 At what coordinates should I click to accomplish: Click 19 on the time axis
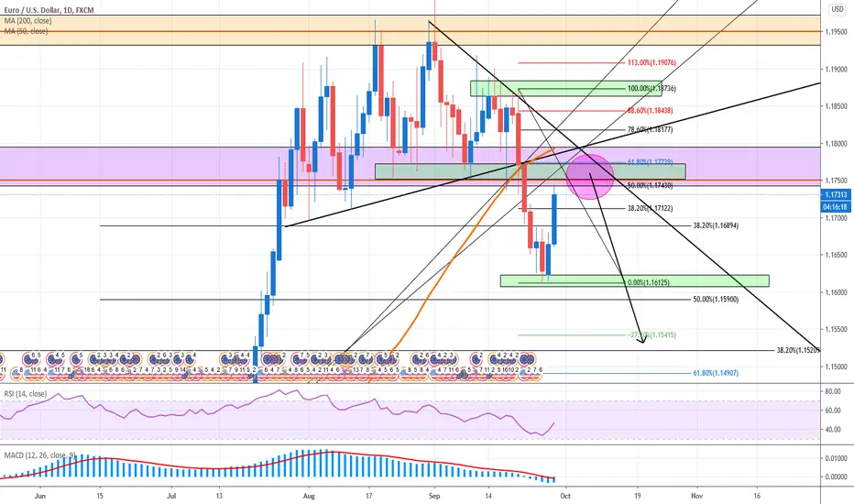pyautogui.click(x=637, y=496)
